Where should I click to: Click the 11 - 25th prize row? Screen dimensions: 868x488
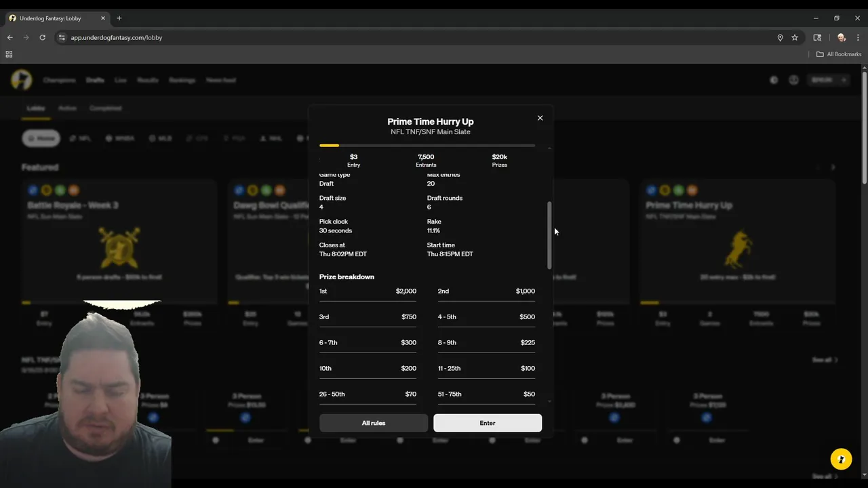point(486,369)
